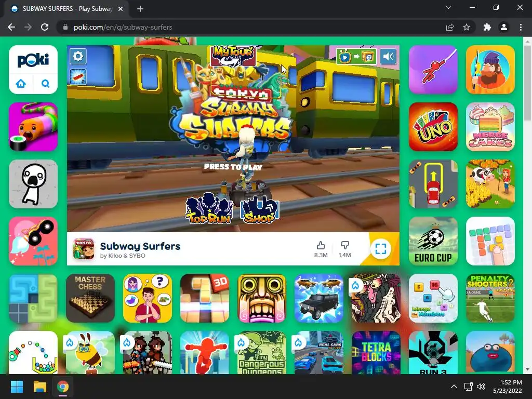Open the bearded lumberjack game thumbnail

(x=490, y=70)
